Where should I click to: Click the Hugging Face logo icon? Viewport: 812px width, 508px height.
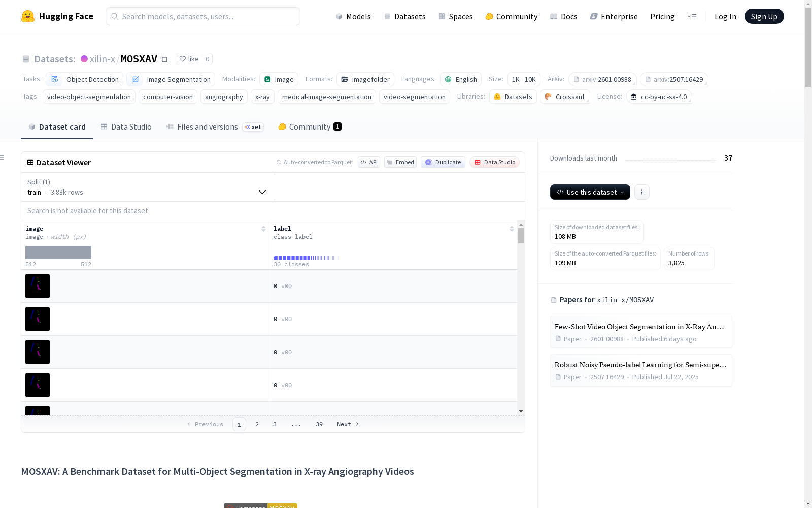click(x=28, y=16)
